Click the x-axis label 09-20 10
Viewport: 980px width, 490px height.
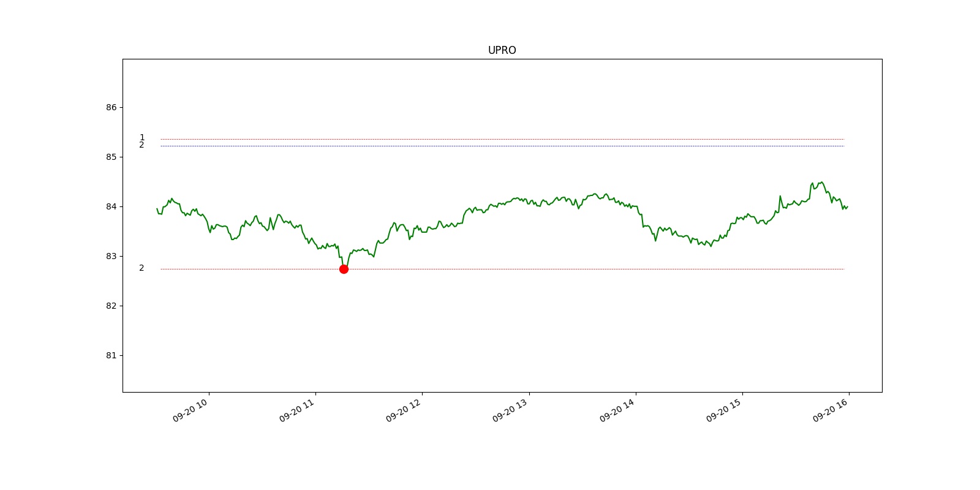190,410
